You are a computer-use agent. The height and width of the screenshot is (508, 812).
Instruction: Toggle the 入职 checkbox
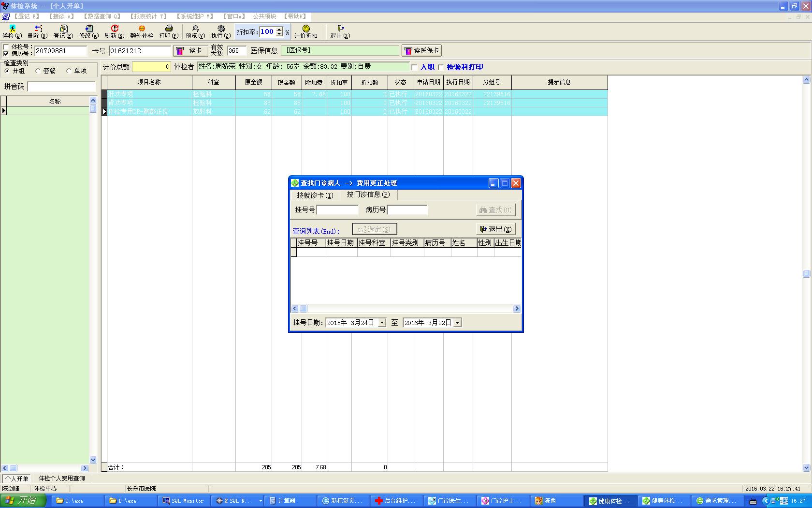point(414,67)
